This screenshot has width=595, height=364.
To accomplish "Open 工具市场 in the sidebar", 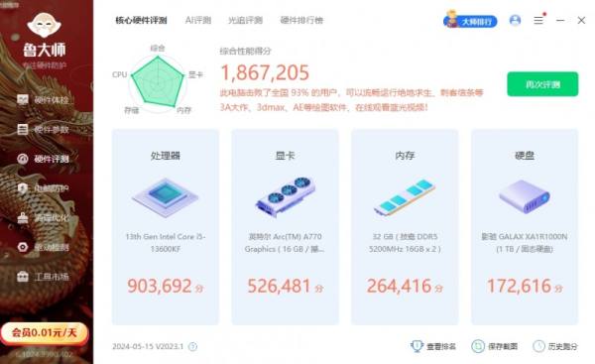I will 44,277.
